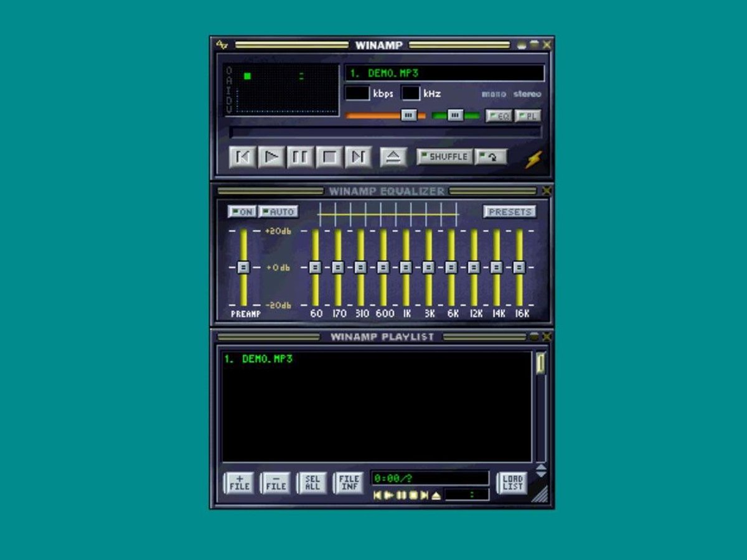The image size is (747, 560).
Task: Click the A always-on-top clutterbar letter
Action: (229, 80)
